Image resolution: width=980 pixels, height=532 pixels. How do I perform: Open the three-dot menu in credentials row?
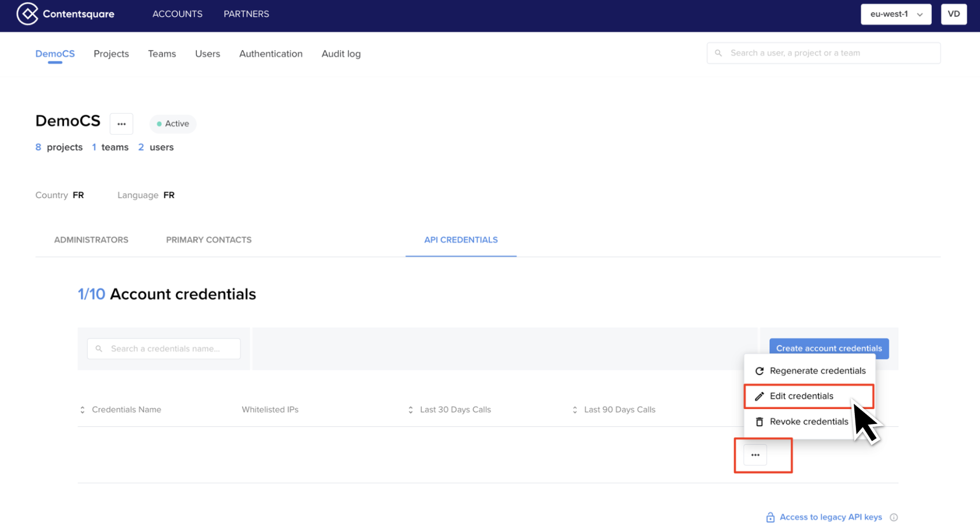coord(755,455)
